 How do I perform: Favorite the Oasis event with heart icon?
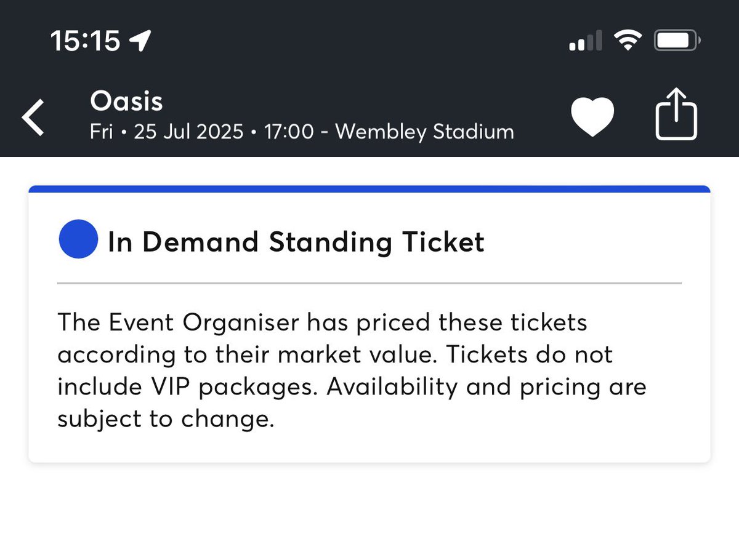[592, 117]
